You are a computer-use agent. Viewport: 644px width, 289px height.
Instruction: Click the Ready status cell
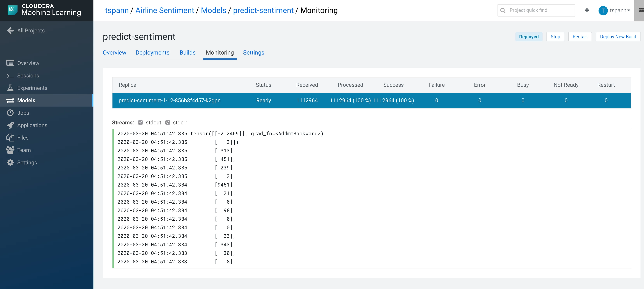263,100
